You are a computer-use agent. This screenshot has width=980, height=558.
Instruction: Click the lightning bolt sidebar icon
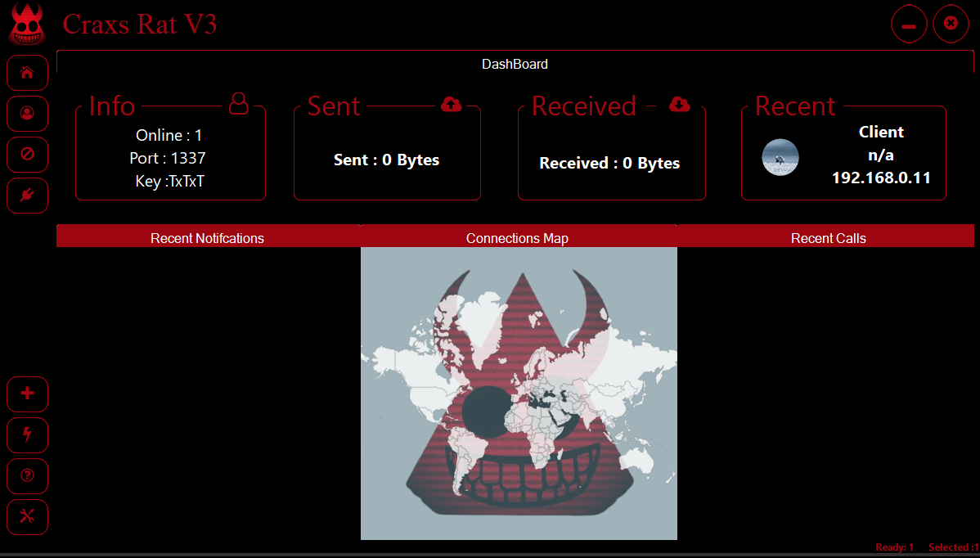[x=27, y=435]
